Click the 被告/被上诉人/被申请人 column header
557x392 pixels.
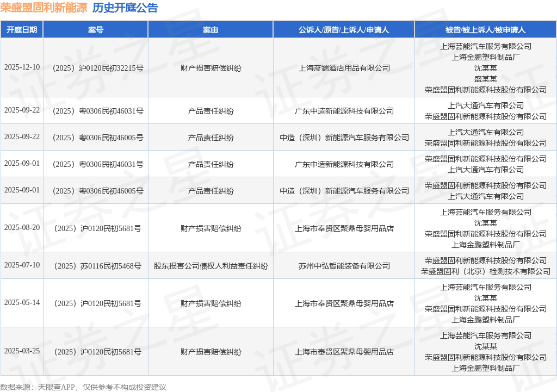point(485,30)
